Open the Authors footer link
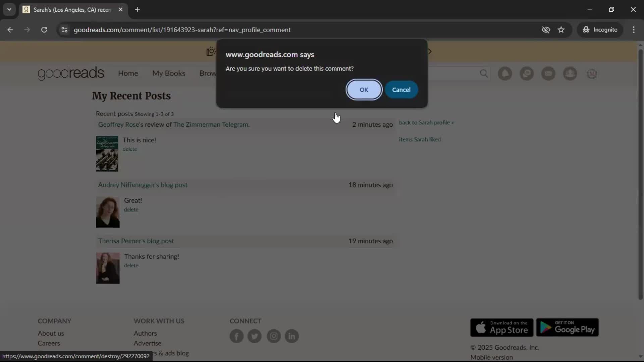Image resolution: width=644 pixels, height=362 pixels. [x=145, y=333]
